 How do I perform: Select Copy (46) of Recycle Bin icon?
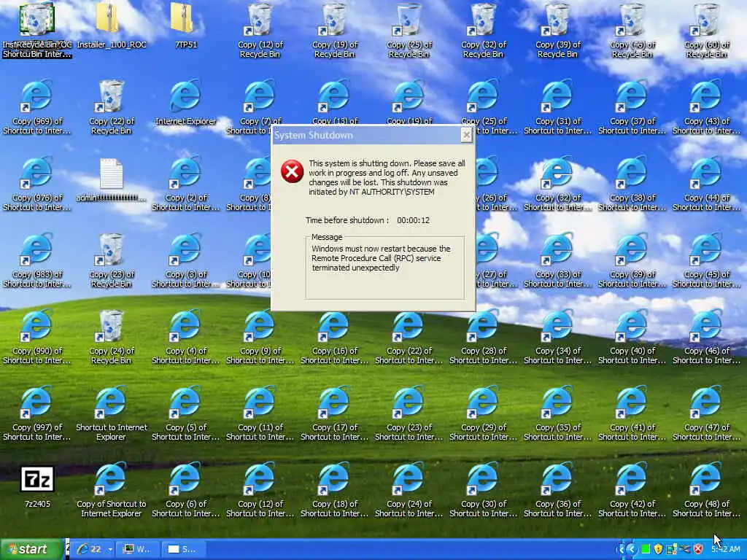click(632, 31)
